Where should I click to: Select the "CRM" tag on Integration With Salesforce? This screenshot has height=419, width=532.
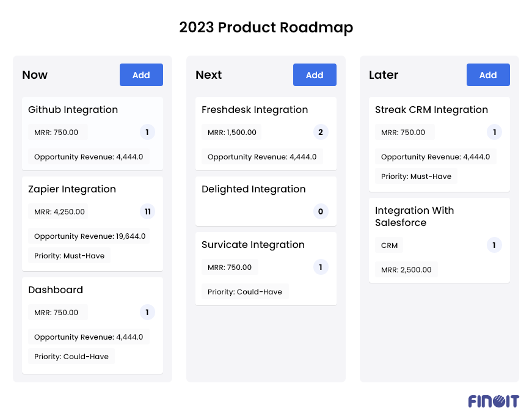(x=389, y=245)
